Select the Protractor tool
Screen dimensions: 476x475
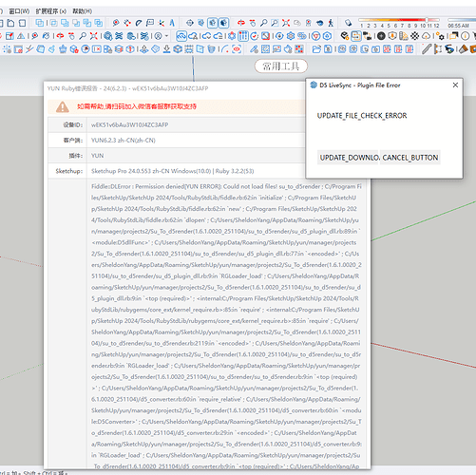click(139, 23)
